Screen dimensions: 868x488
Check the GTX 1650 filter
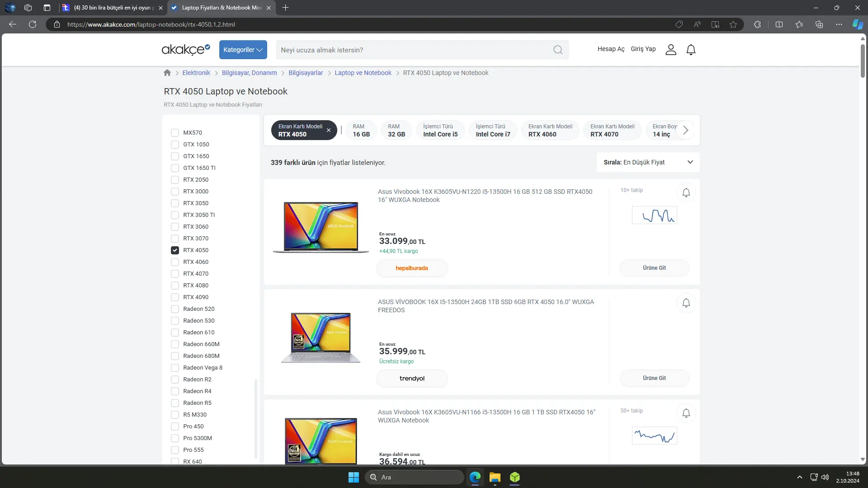[x=175, y=156]
